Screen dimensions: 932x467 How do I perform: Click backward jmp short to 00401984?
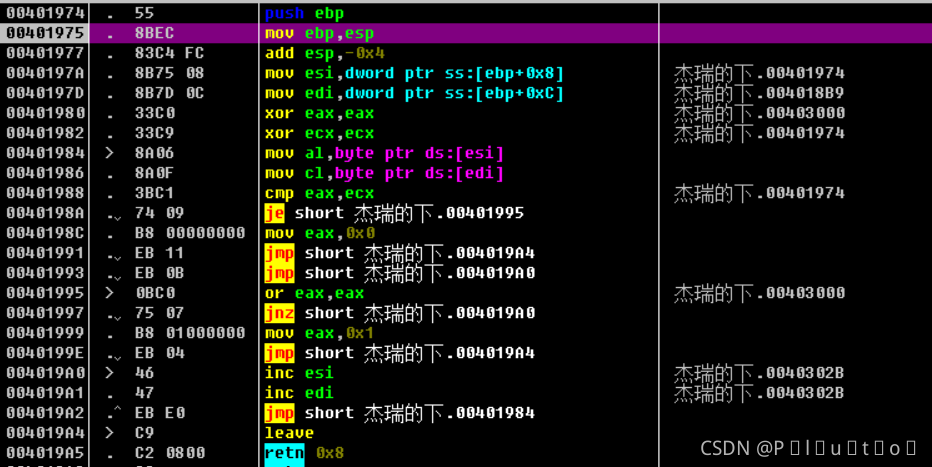coord(399,412)
